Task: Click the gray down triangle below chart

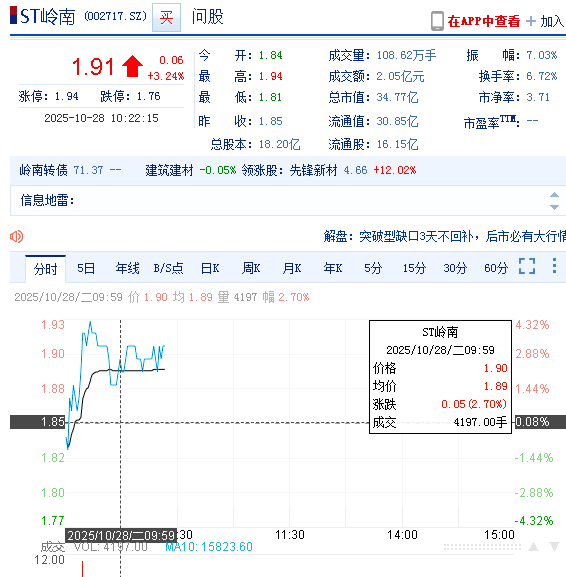Action: (554, 546)
